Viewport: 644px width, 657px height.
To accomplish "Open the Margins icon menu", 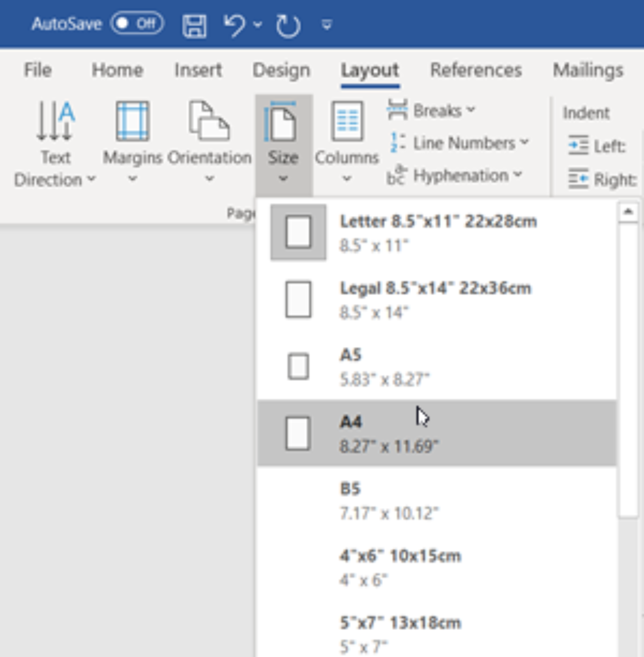I will pyautogui.click(x=132, y=121).
